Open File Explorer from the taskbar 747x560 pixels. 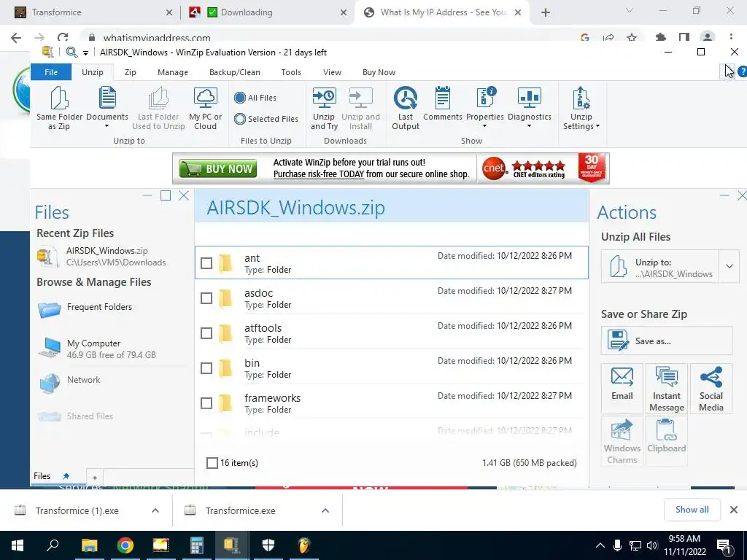pos(89,545)
